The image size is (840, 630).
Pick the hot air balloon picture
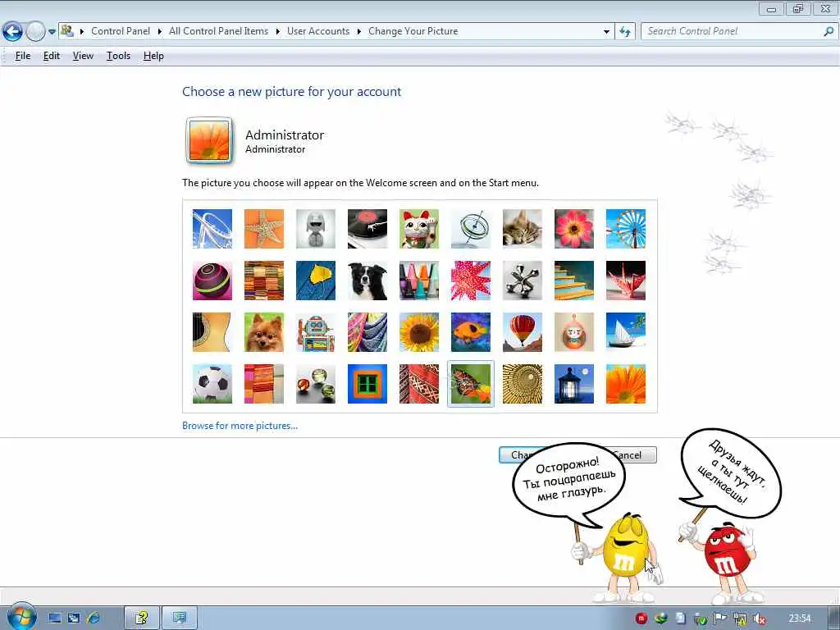(x=523, y=332)
